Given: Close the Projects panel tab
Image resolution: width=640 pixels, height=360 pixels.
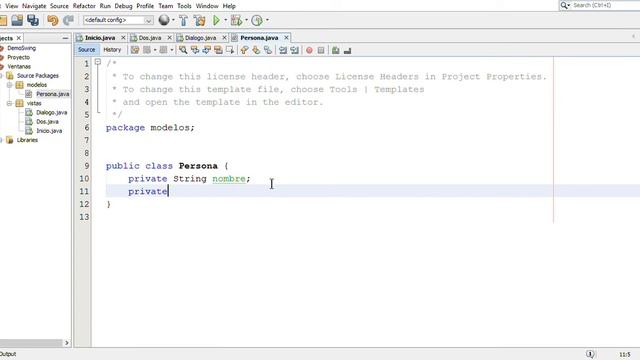Looking at the screenshot, I should [19, 38].
